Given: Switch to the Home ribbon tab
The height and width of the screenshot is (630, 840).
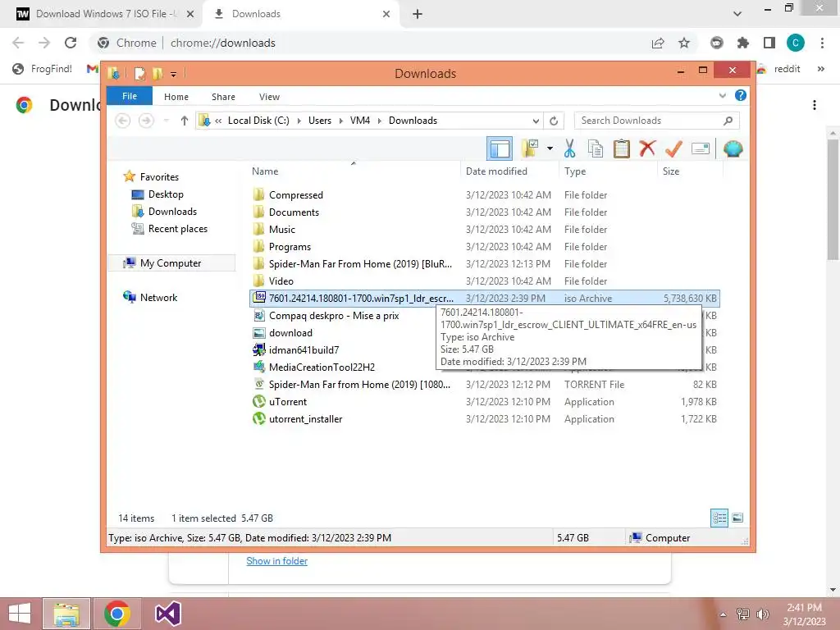Looking at the screenshot, I should click(x=176, y=97).
